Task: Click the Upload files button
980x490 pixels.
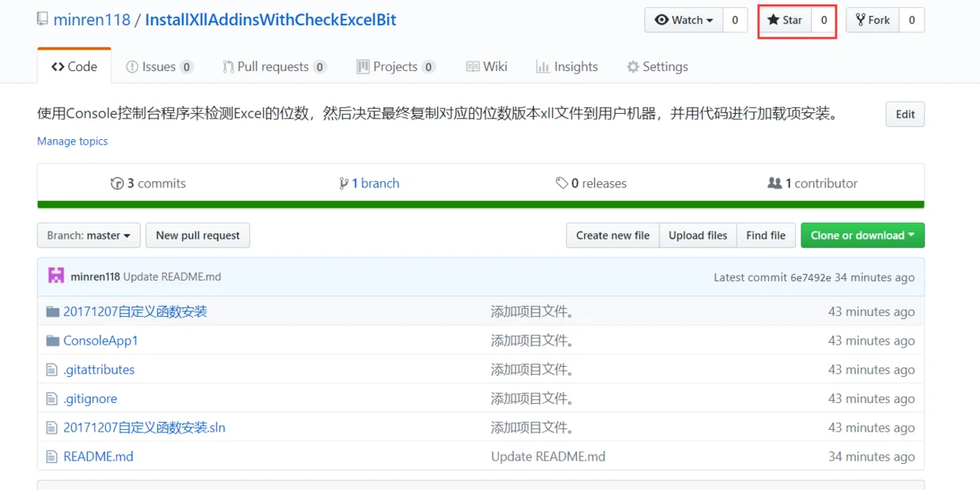Action: tap(698, 236)
